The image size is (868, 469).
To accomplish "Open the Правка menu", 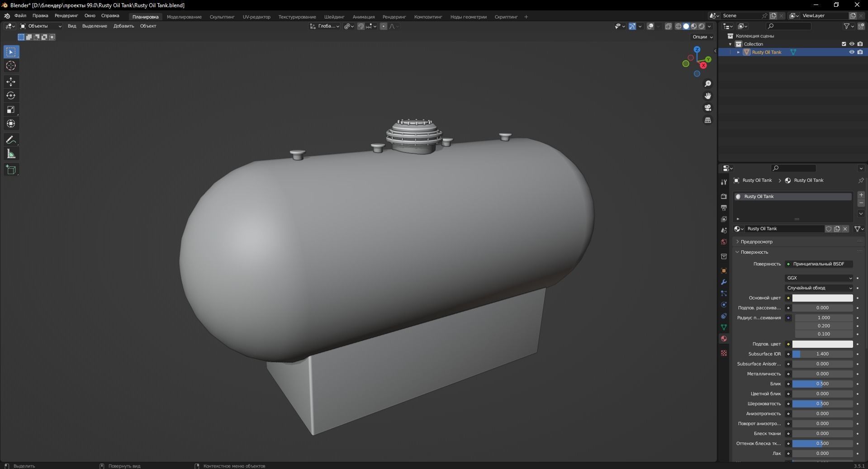I will tap(40, 16).
